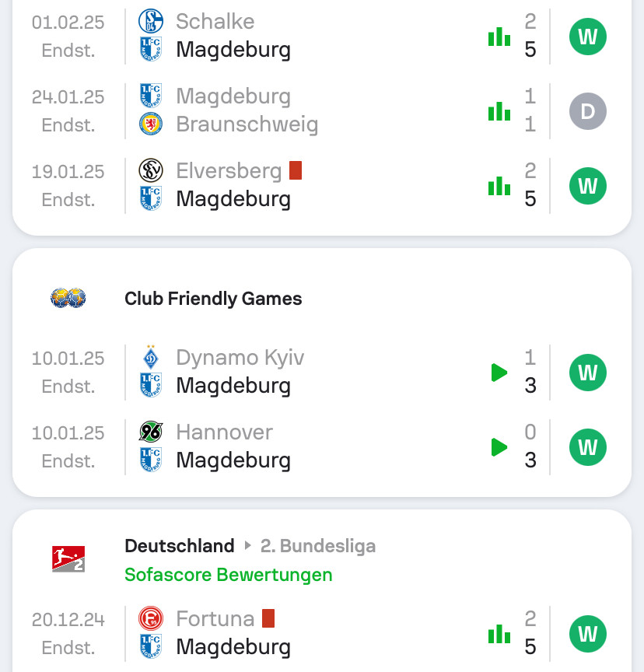Open the 2. Bundesliga league logo
This screenshot has width=644, height=672.
68,560
